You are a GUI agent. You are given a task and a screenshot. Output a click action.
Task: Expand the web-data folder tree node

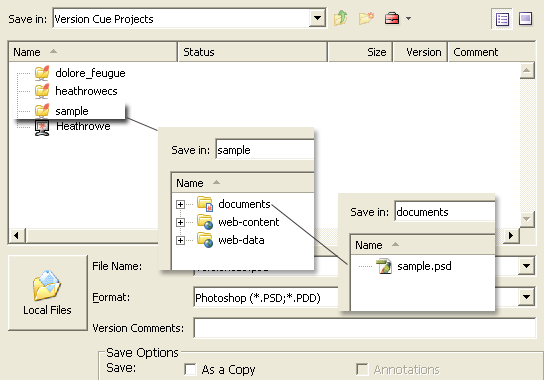(180, 240)
